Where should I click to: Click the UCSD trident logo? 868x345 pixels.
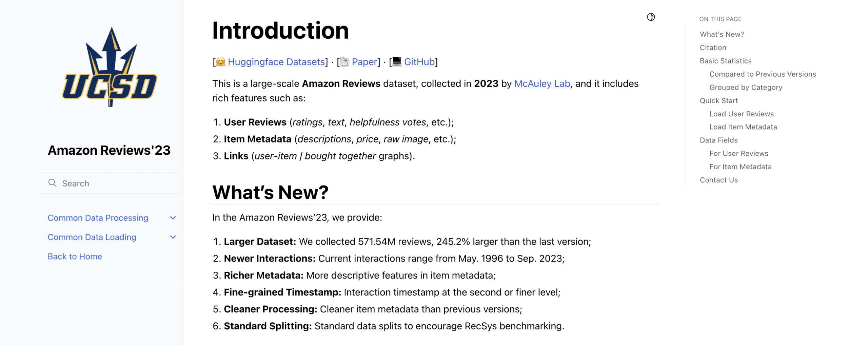coord(109,67)
